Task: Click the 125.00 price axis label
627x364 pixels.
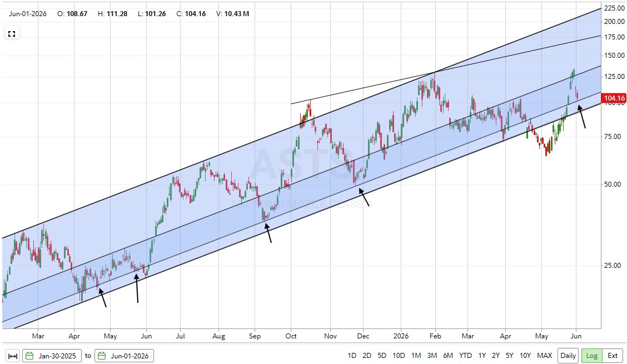Action: click(614, 76)
